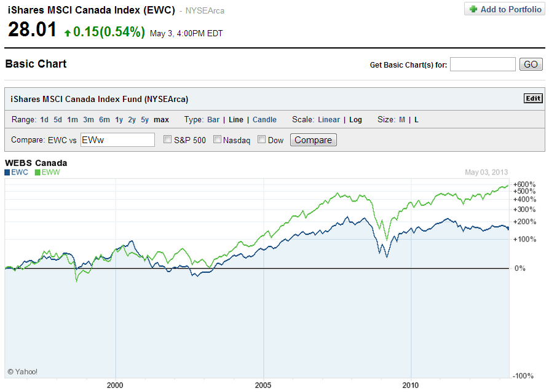Click the iShares MSCI Canada Index (EWC) title
Image resolution: width=549 pixels, height=392 pixels.
[x=92, y=10]
